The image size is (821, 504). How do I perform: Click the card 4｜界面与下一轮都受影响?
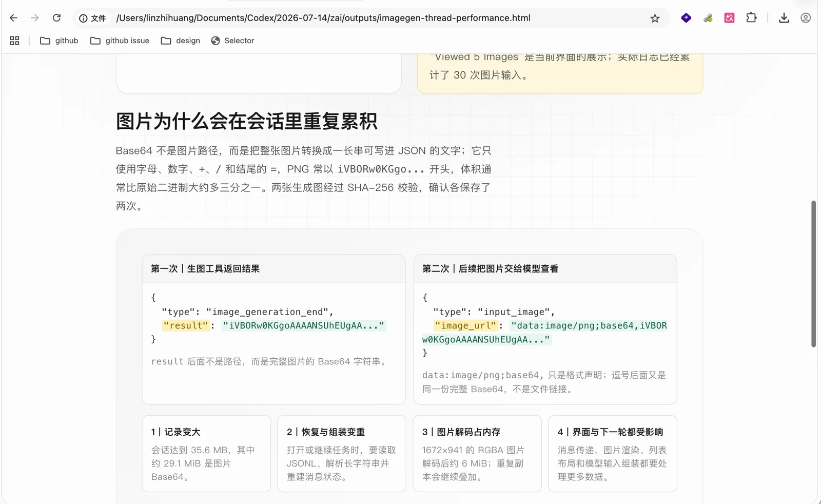click(x=613, y=454)
